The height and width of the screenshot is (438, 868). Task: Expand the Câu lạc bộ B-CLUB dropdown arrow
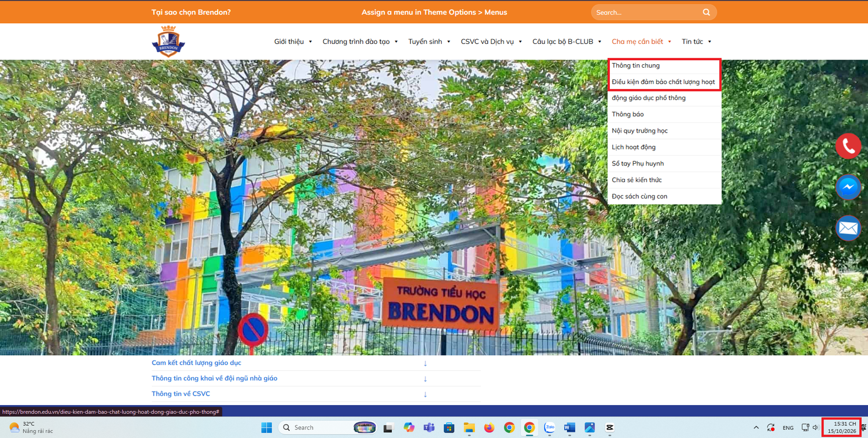[599, 42]
